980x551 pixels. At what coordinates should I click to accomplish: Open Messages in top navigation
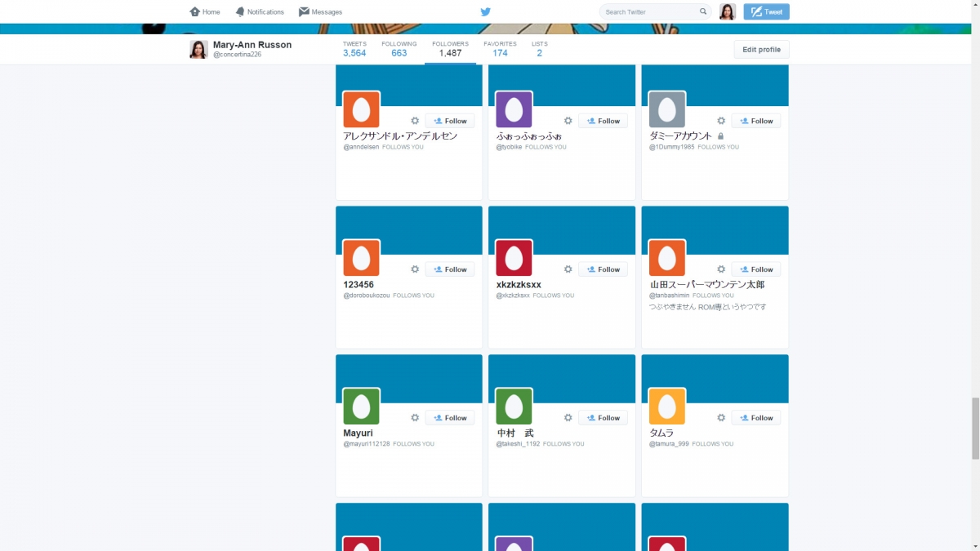[x=320, y=12]
